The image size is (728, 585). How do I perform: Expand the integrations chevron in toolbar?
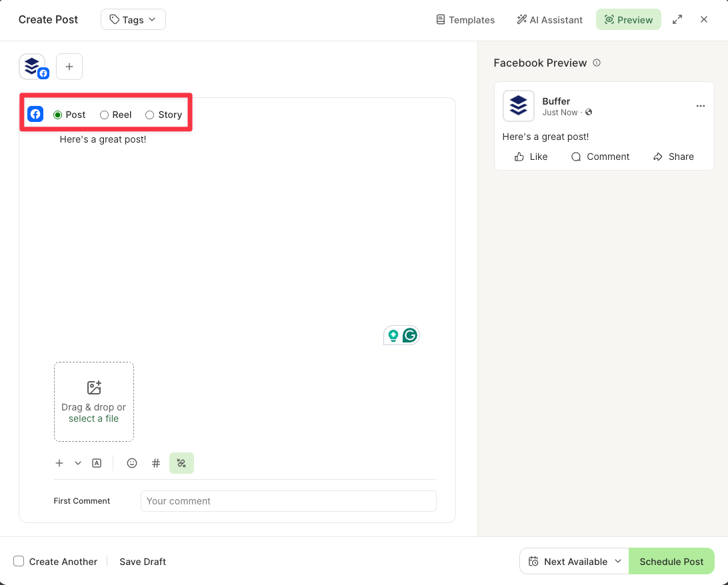pyautogui.click(x=78, y=463)
